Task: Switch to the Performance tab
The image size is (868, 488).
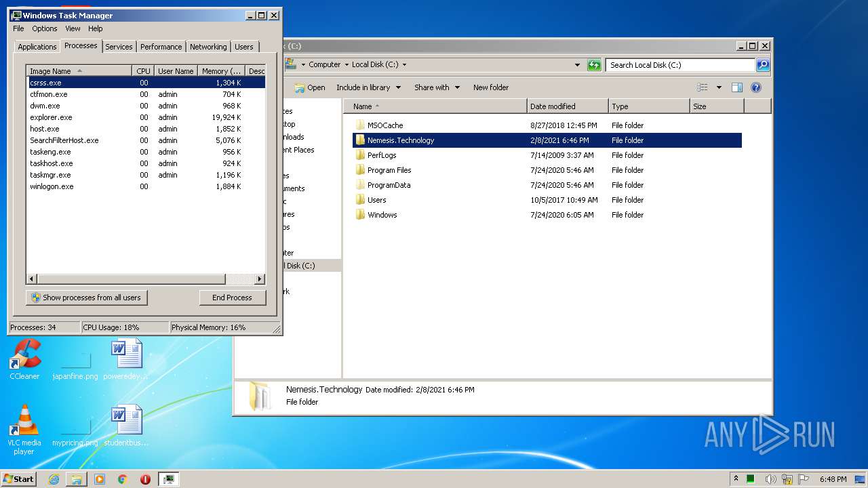Action: [x=161, y=47]
